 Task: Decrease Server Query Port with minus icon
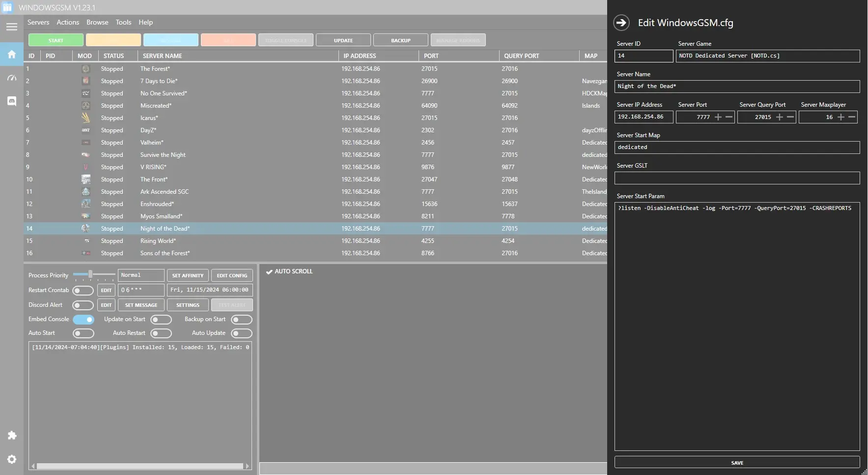point(790,117)
